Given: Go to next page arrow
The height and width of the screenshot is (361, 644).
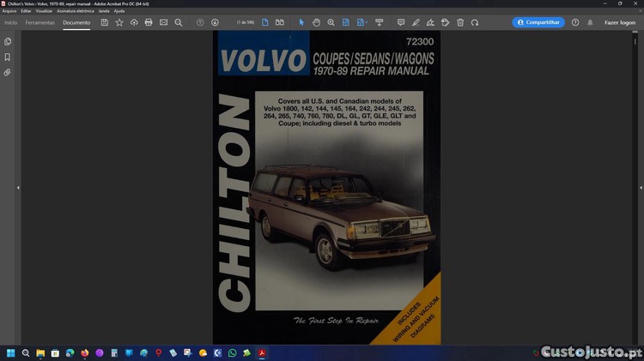Looking at the screenshot, I should [x=215, y=22].
